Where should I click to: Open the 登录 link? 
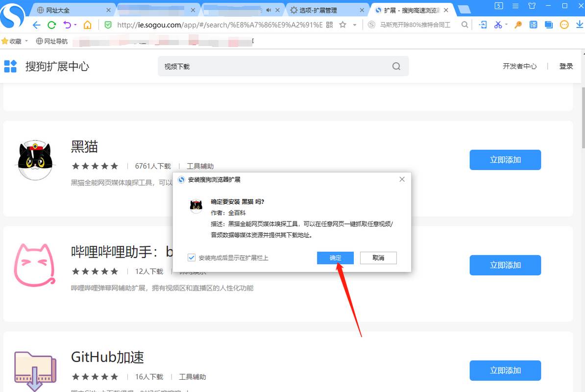coord(566,66)
